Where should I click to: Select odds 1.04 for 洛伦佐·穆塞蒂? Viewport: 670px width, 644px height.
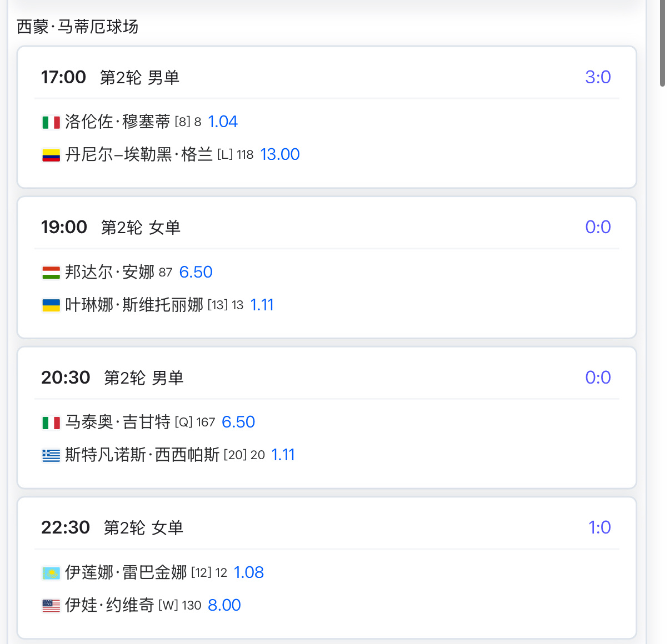click(223, 122)
